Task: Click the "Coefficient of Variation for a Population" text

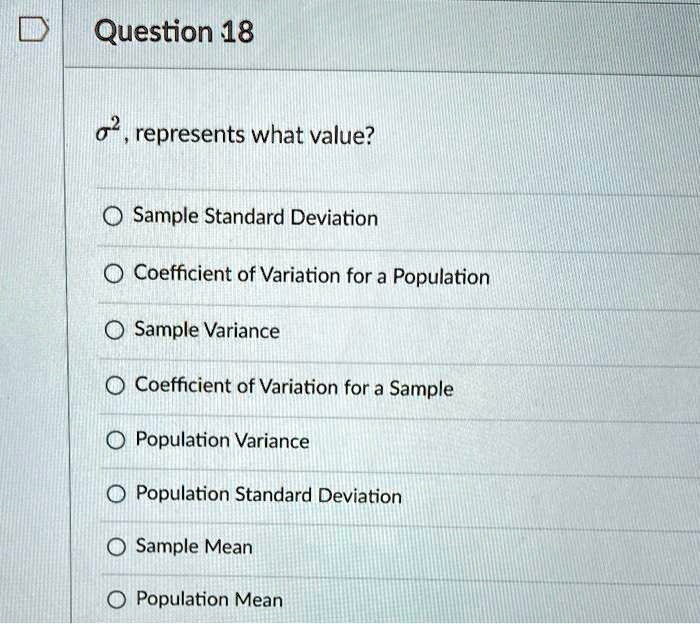Action: pyautogui.click(x=312, y=275)
